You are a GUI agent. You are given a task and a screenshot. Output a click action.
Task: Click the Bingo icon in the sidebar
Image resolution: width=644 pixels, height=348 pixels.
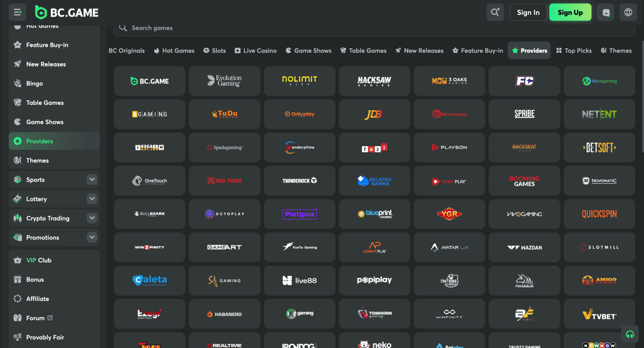[18, 83]
